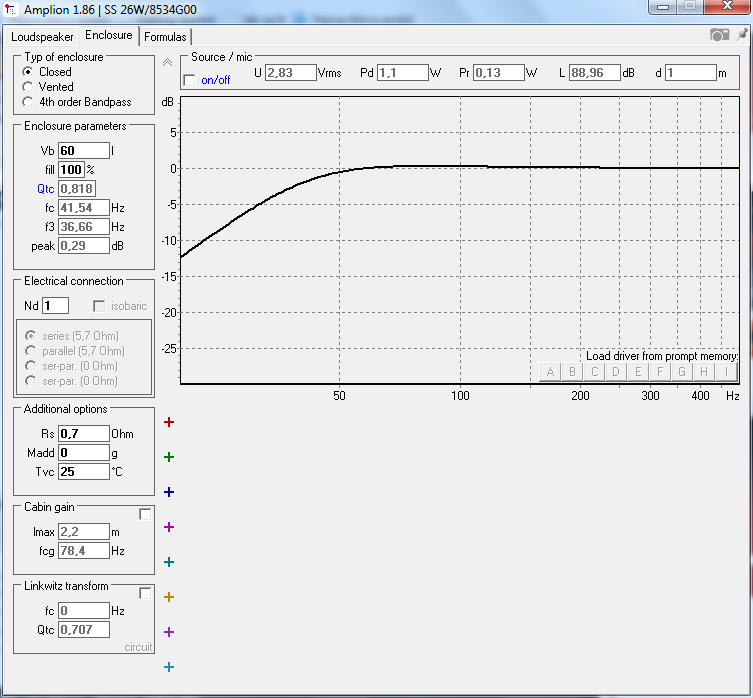Viewport: 753px width, 698px height.
Task: Click the magenta plus curve icon
Action: point(169,527)
